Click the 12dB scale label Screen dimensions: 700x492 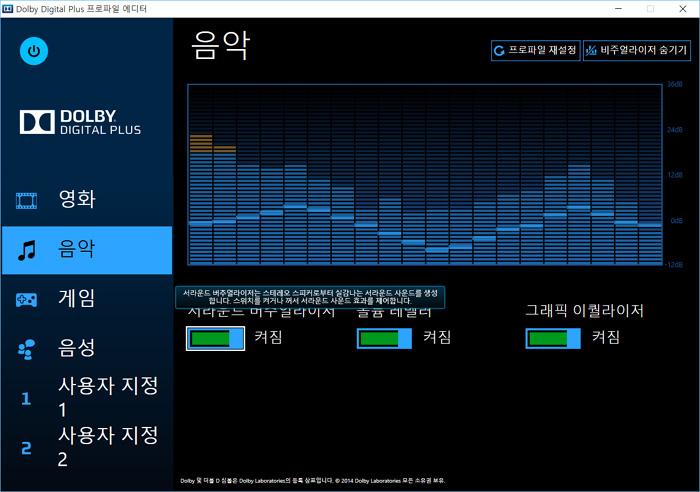click(x=675, y=175)
